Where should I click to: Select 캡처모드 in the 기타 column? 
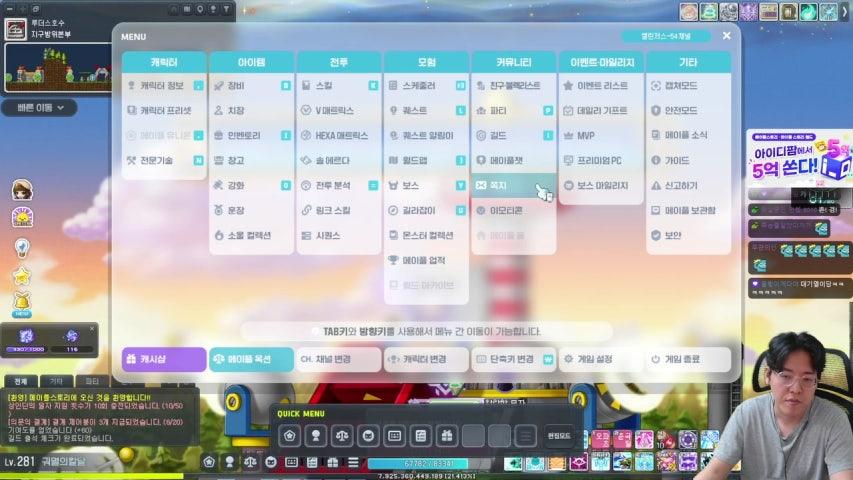pos(689,85)
